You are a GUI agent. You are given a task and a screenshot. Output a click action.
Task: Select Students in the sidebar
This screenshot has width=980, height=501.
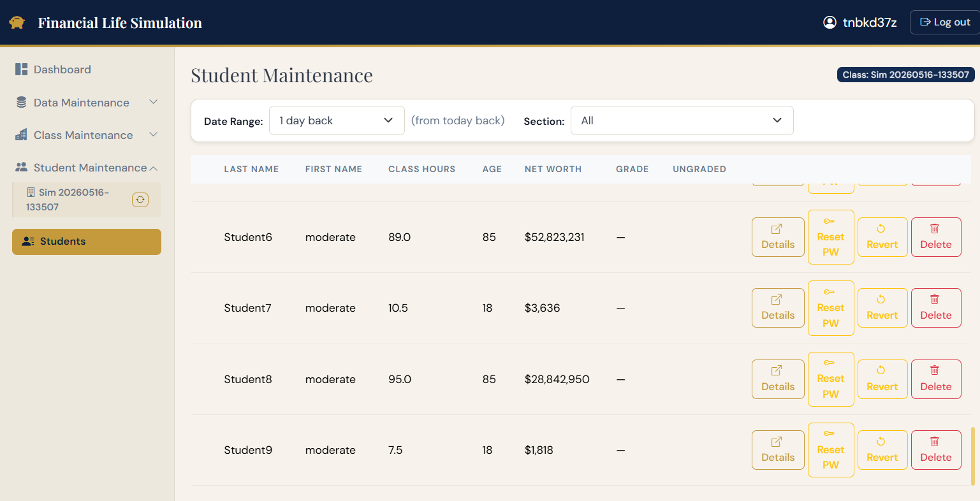coord(87,242)
